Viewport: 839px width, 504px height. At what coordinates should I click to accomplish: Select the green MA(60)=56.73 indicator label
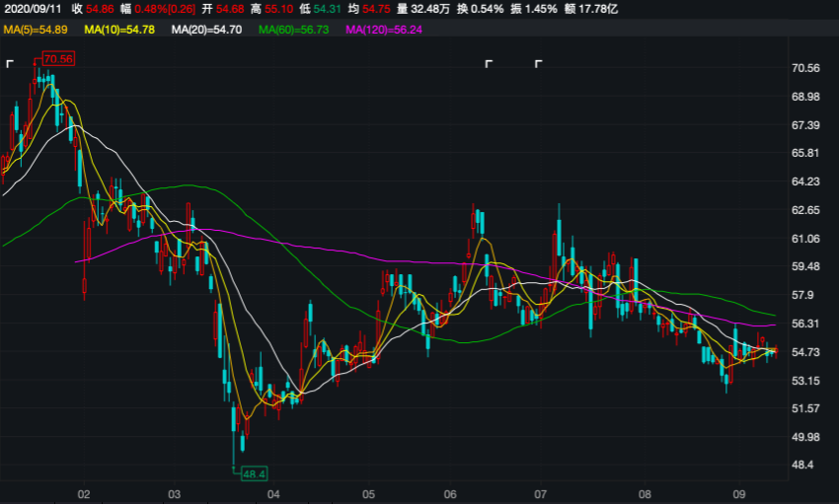[x=294, y=30]
